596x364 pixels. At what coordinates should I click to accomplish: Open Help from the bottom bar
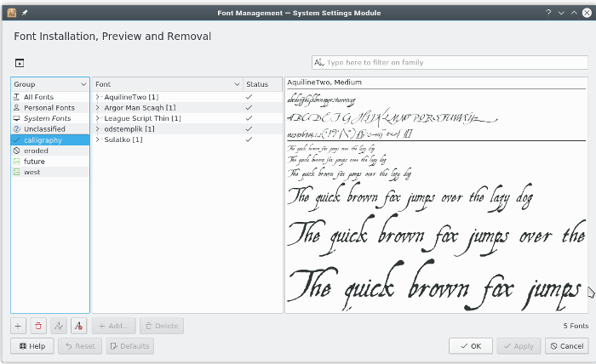click(x=31, y=346)
